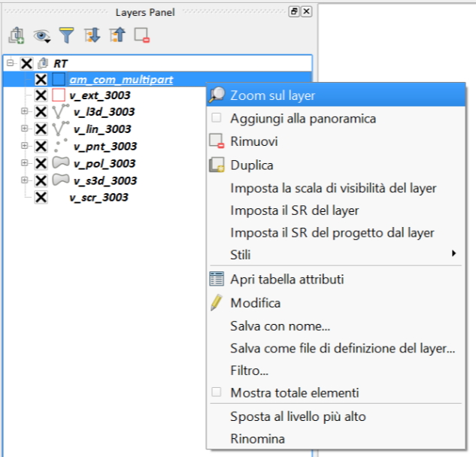This screenshot has width=476, height=457.
Task: Click the Collapse All layers icon
Action: tap(117, 35)
